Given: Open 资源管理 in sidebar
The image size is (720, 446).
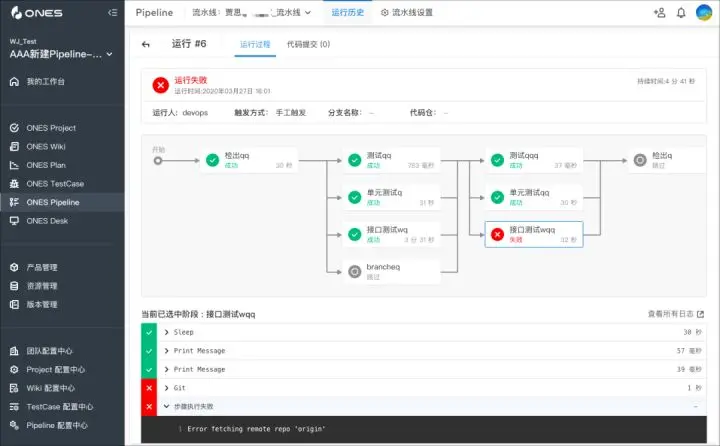Looking at the screenshot, I should pyautogui.click(x=62, y=286).
